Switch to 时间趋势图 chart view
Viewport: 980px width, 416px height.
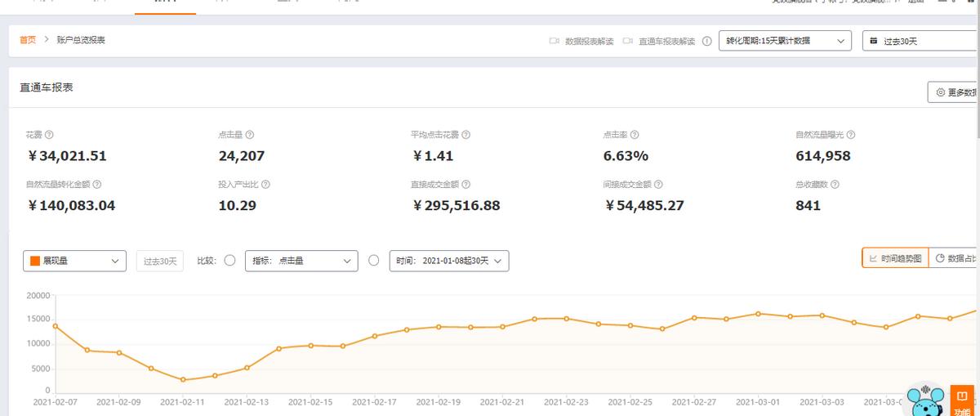click(895, 258)
